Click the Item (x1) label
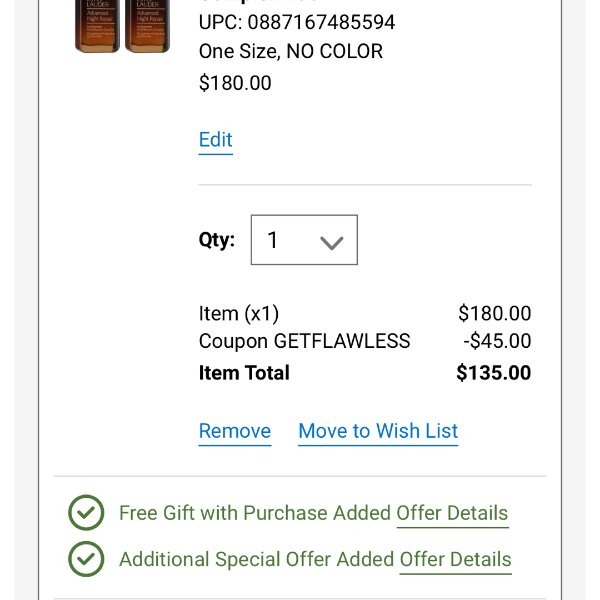The width and height of the screenshot is (600, 600). 239,313
